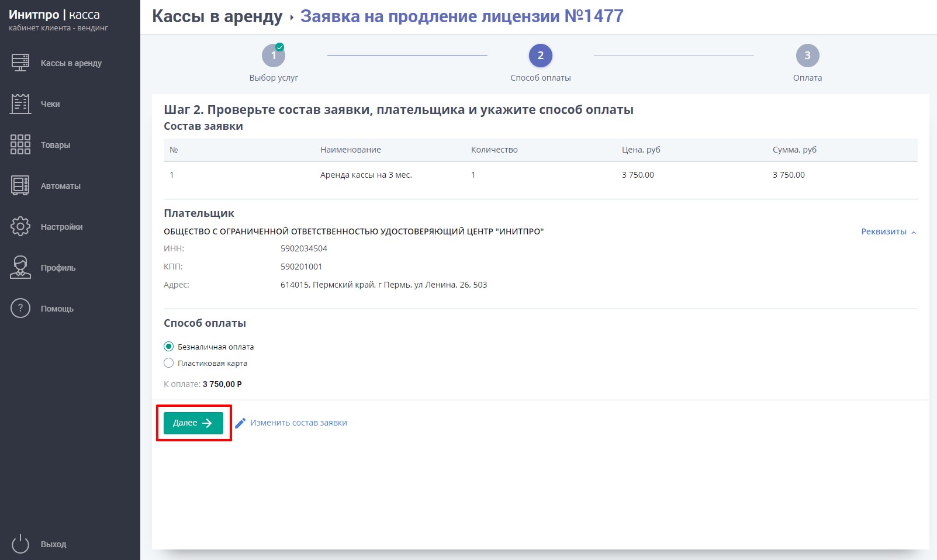Viewport: 937px width, 560px height.
Task: Click the logout power icon (Выход)
Action: pyautogui.click(x=20, y=544)
